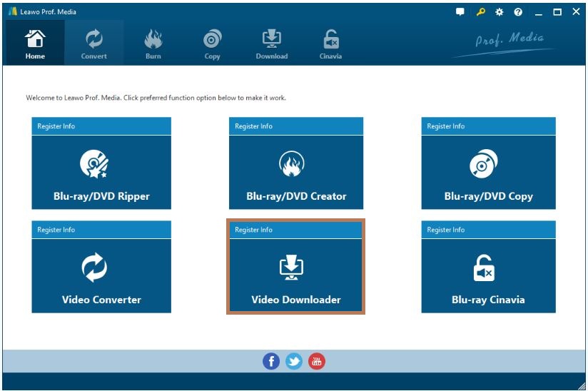Open help via the question mark icon

[518, 12]
